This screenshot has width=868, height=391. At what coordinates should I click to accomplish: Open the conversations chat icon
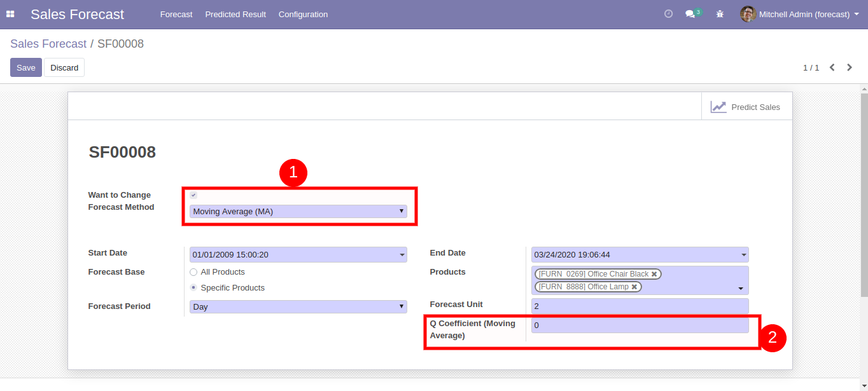(x=690, y=14)
